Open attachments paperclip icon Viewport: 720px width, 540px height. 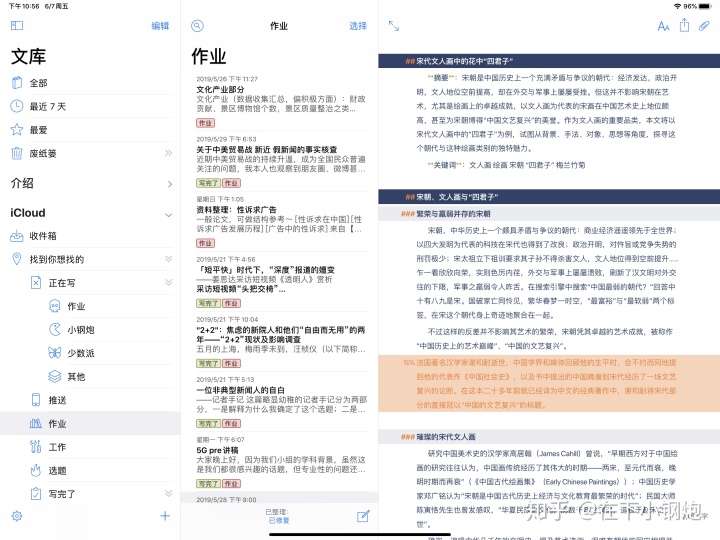click(704, 26)
